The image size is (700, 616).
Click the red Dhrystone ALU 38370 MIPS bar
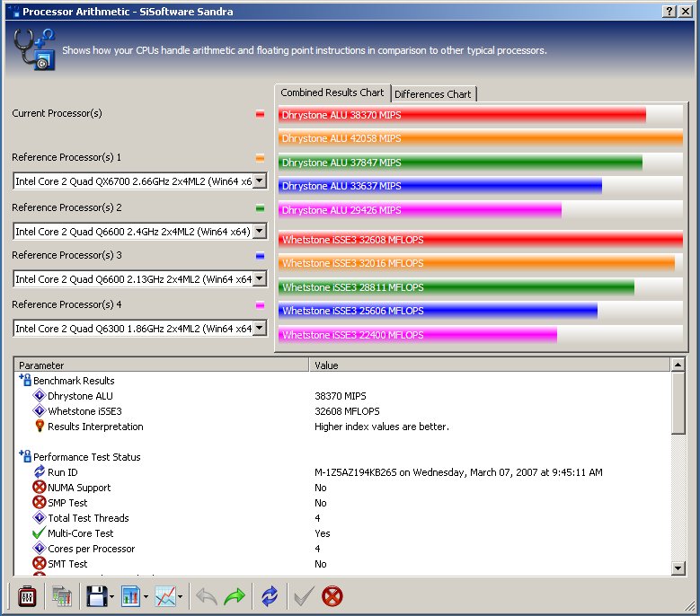point(462,115)
